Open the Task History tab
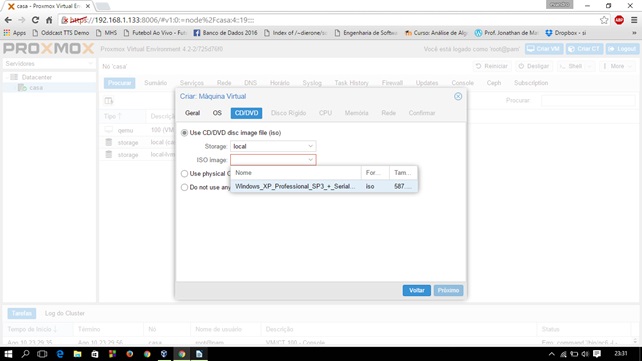The width and height of the screenshot is (642, 361). [351, 83]
